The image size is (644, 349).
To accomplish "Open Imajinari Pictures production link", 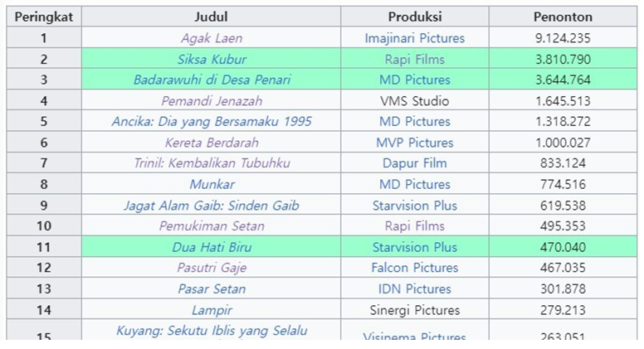I will (414, 38).
